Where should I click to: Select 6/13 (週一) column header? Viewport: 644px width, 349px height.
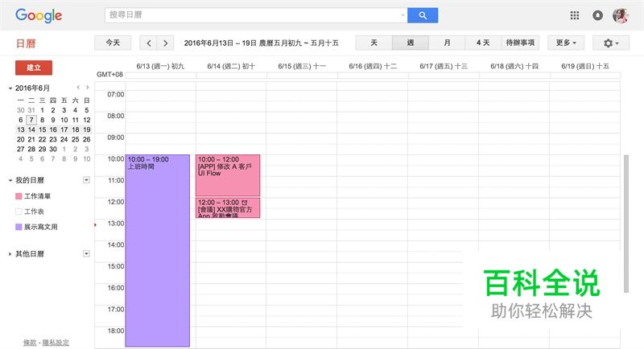pyautogui.click(x=160, y=66)
